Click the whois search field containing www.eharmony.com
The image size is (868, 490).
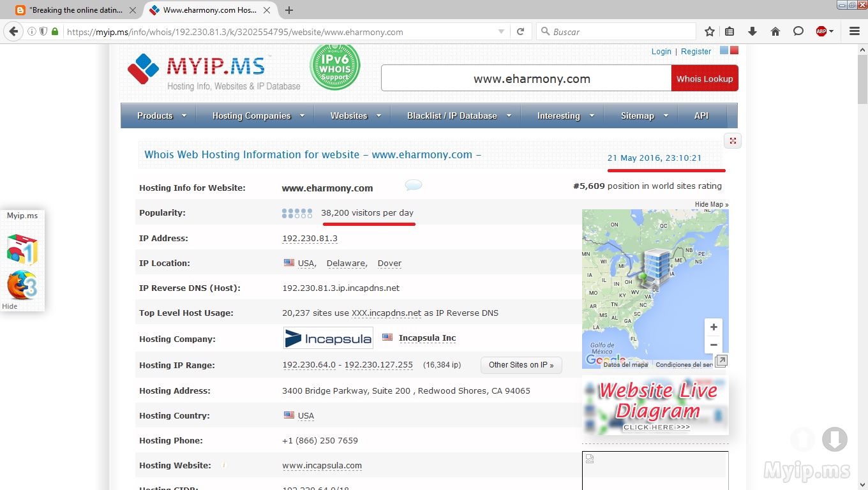526,78
